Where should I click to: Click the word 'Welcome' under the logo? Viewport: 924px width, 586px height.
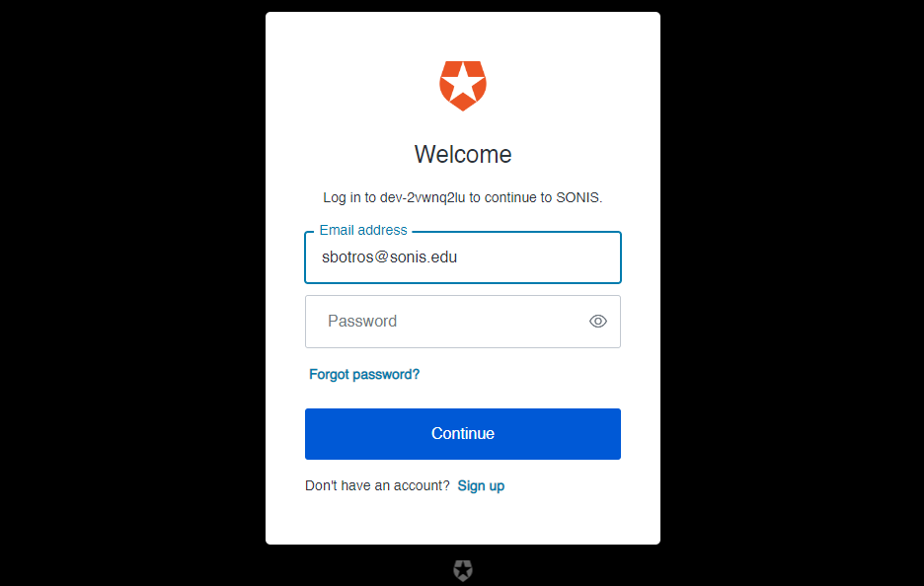(463, 154)
